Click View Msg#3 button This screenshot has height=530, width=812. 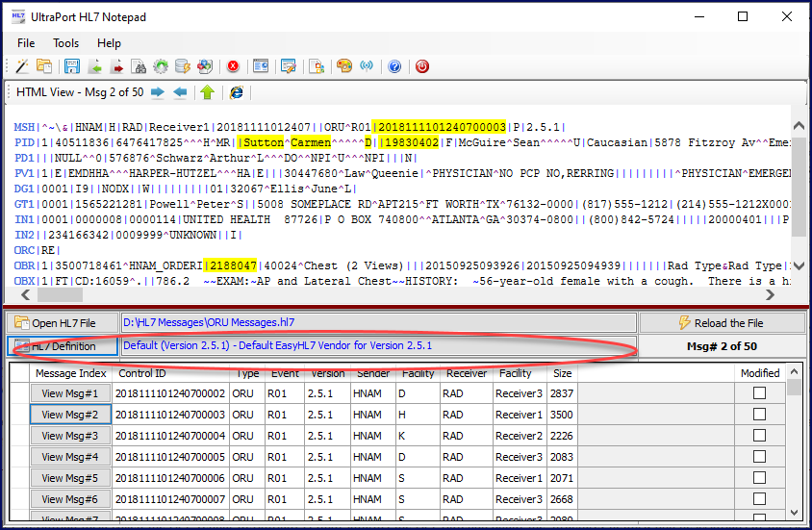70,436
